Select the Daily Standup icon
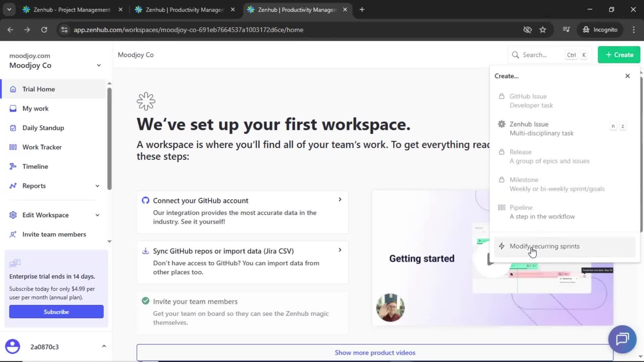 tap(13, 128)
